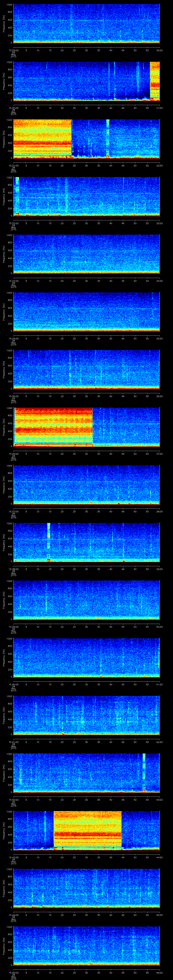The width and height of the screenshot is (173, 980).
Task: Click the '15:42:00' start time label
Action: [x=13, y=800]
